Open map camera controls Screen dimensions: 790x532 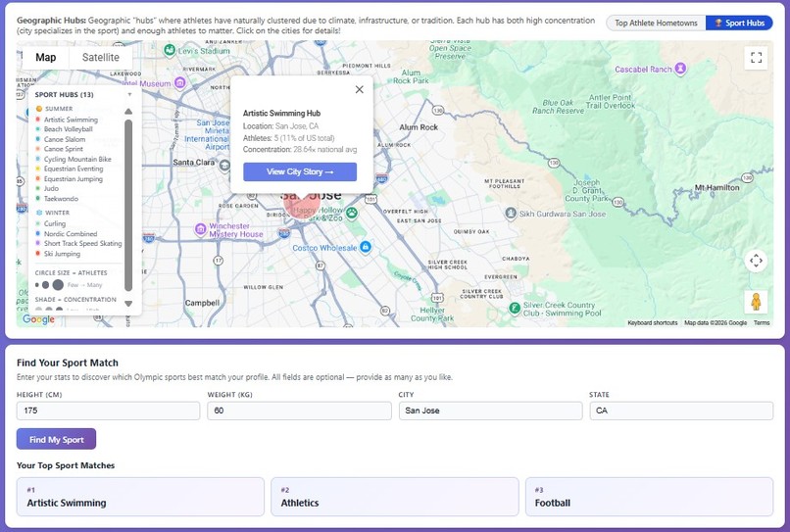click(756, 261)
